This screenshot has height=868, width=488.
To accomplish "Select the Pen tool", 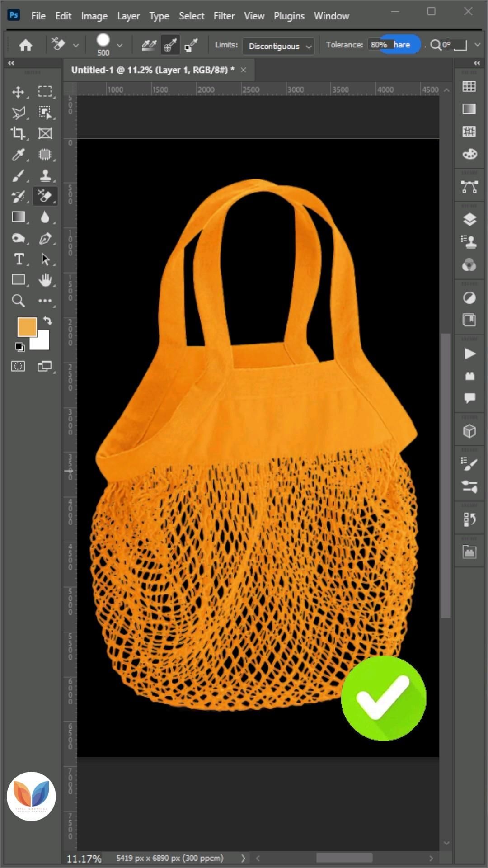I will point(45,238).
